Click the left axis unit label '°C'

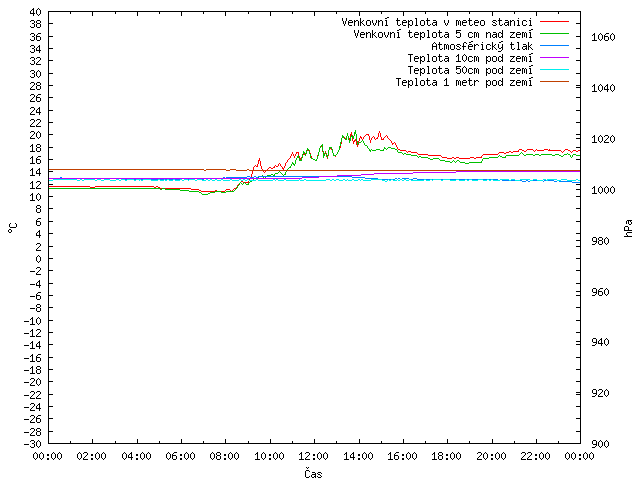point(13,228)
